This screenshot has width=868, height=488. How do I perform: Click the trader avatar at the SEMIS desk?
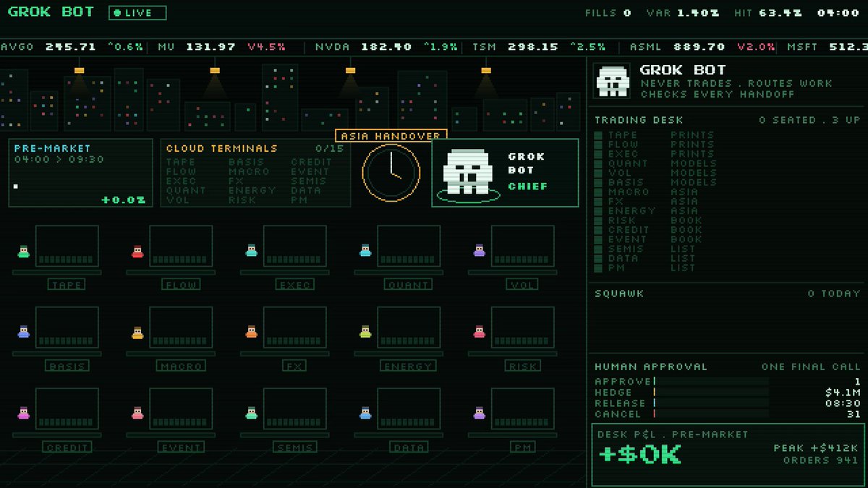coord(252,414)
